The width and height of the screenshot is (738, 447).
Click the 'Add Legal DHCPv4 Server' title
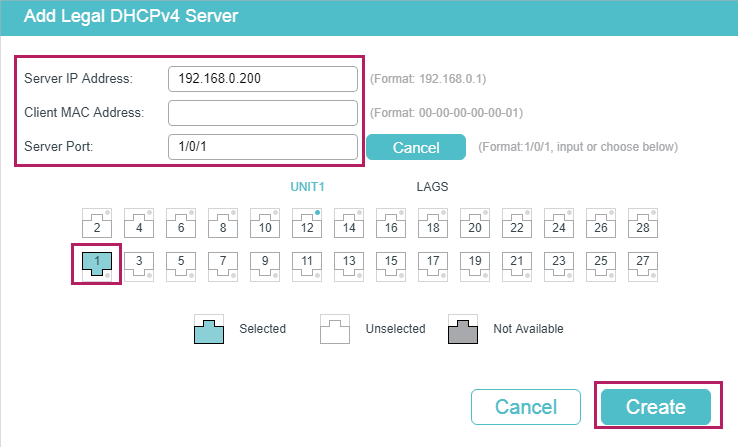[131, 16]
